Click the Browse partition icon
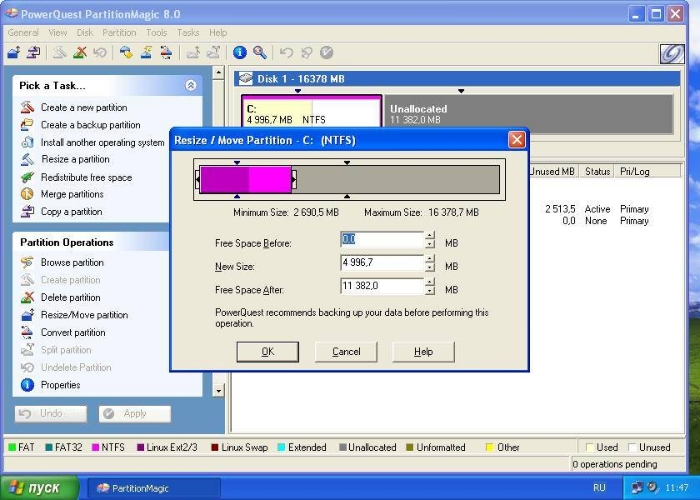The height and width of the screenshot is (500, 700). 27,262
